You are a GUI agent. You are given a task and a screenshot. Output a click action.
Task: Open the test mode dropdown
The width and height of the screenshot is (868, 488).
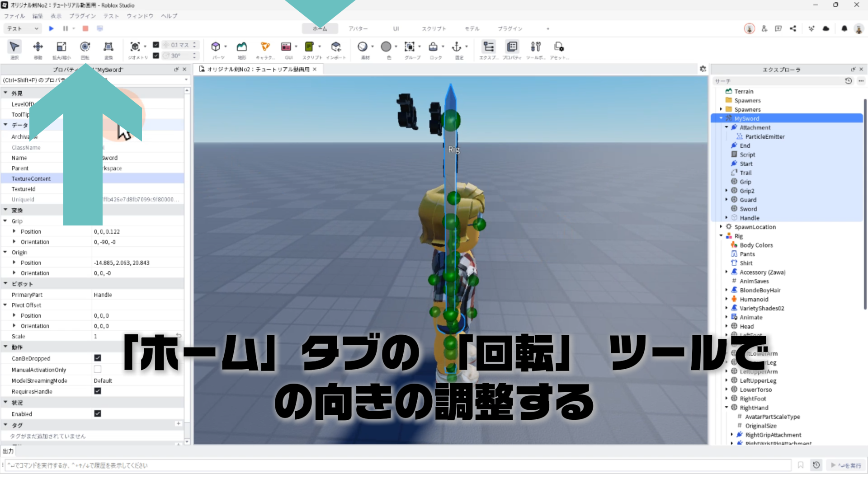pos(23,28)
